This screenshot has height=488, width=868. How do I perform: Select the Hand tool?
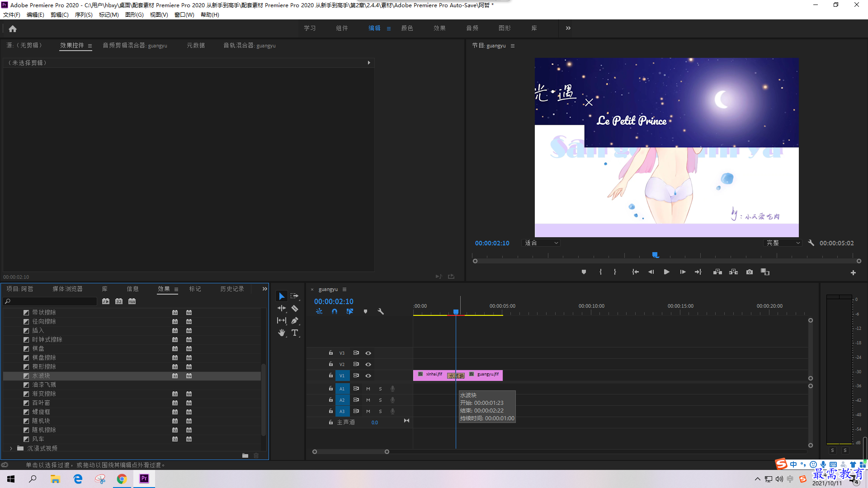282,333
